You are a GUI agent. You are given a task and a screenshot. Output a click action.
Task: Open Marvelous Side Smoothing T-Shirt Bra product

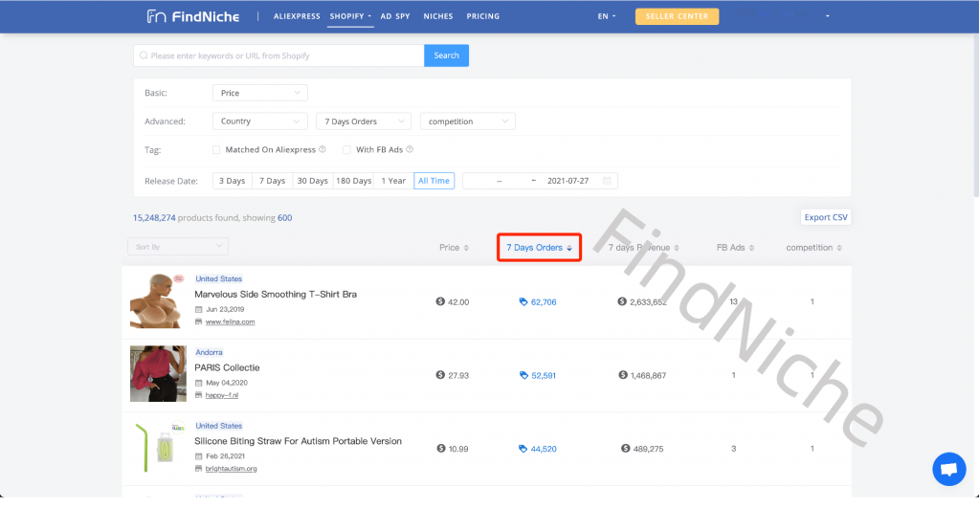[276, 295]
